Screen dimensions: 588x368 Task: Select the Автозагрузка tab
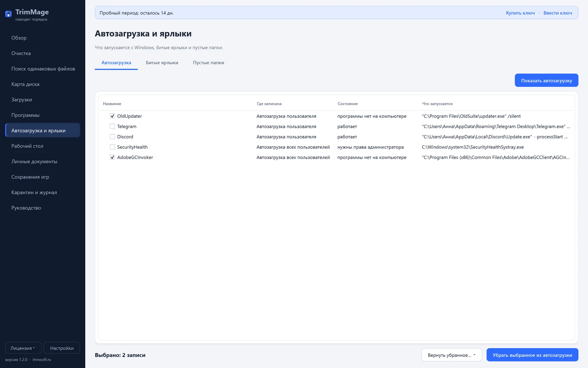click(116, 63)
